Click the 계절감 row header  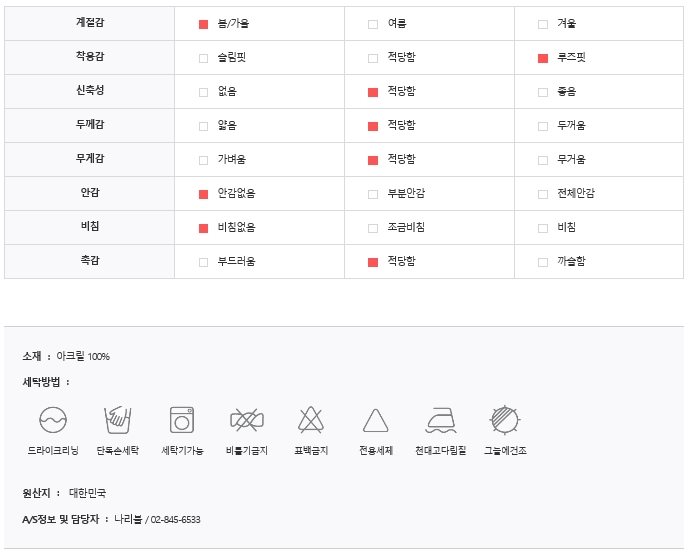90,23
